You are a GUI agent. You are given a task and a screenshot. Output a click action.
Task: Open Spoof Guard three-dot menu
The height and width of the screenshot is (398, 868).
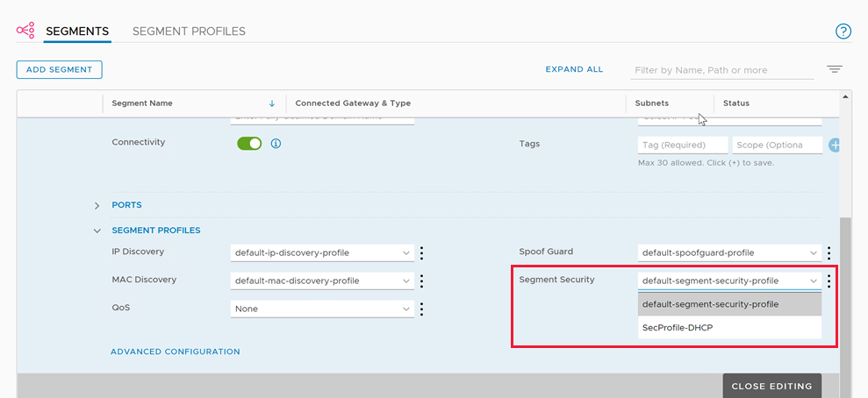[829, 252]
